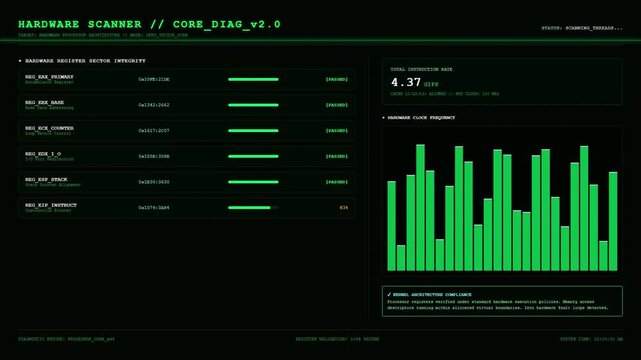Click the orange percentage of REG_EIP_INSTRUCT
Image resolution: width=641 pixels, height=360 pixels.
pos(344,208)
